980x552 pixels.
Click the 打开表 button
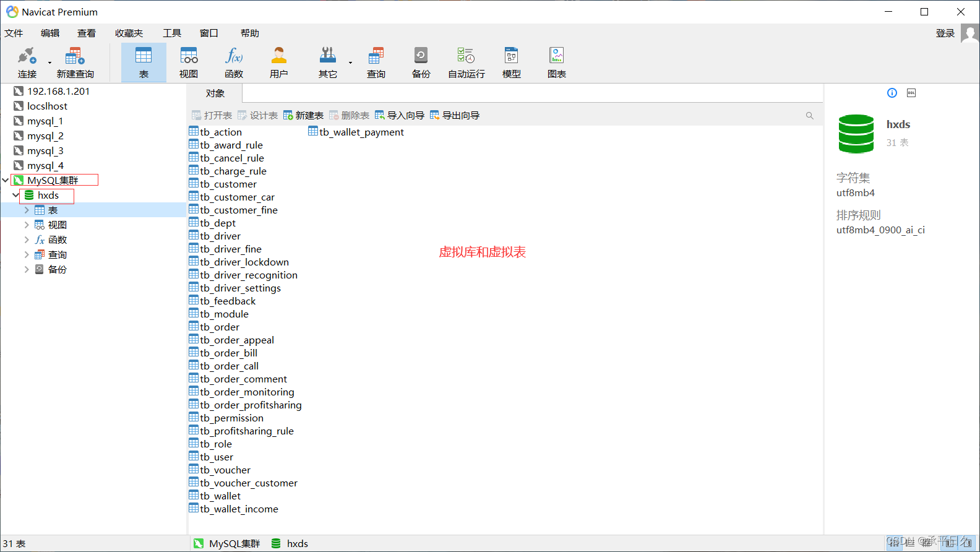(x=212, y=116)
